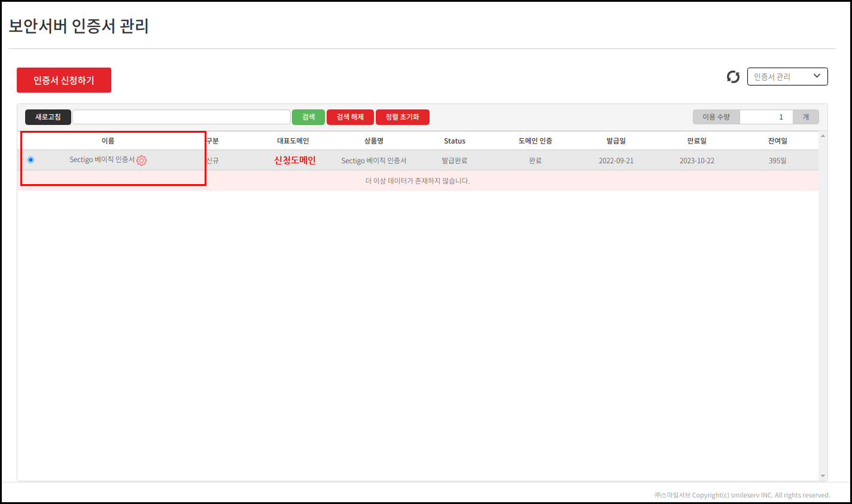Click Sectigo 베이직 인증서 in 상품명 column
852x504 pixels.
(374, 161)
